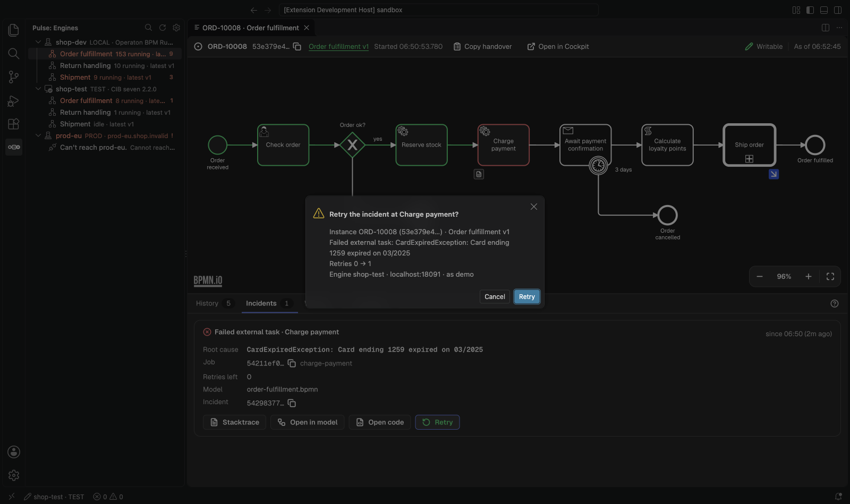Select Return handling 10 running in shop-dev

105,65
